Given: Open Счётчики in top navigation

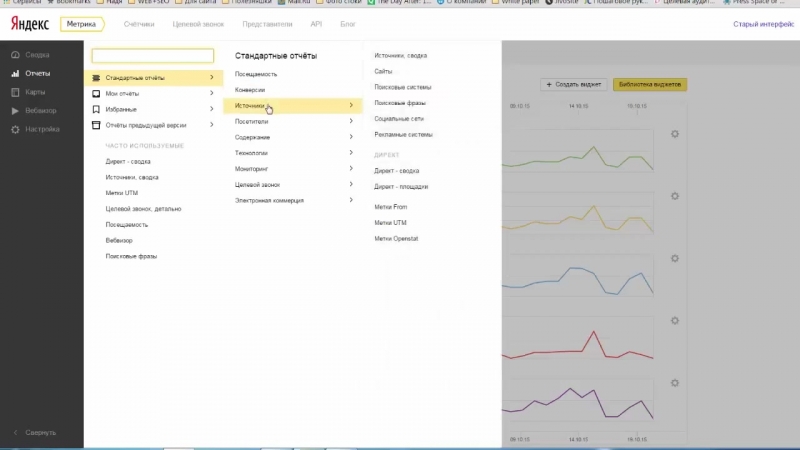Looking at the screenshot, I should coord(139,24).
